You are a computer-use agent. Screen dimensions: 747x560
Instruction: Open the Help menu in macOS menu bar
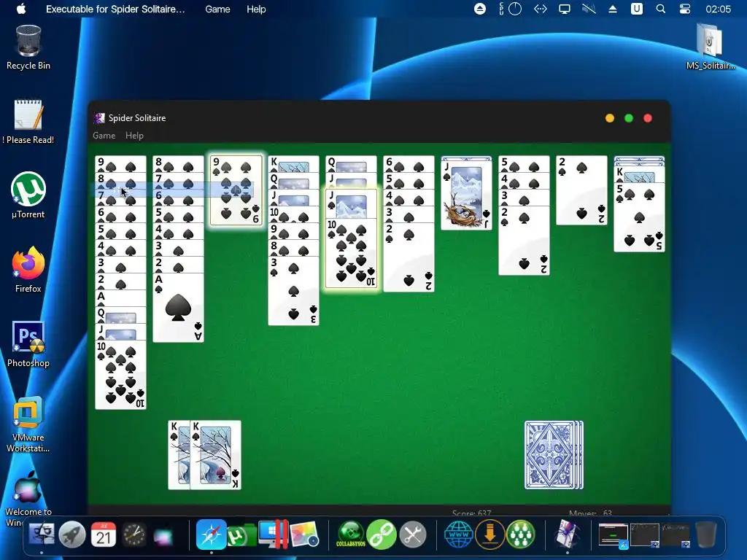pos(256,9)
